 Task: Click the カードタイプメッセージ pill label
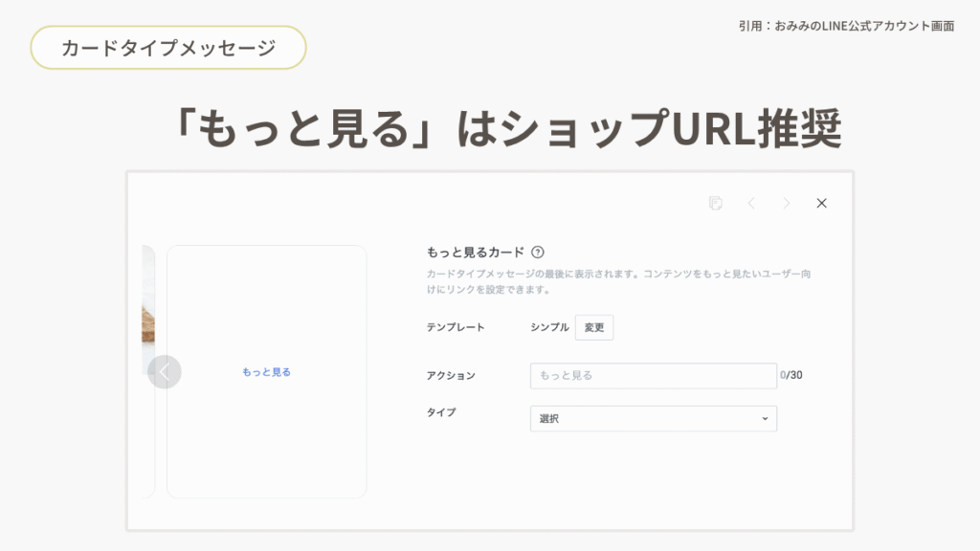click(168, 48)
